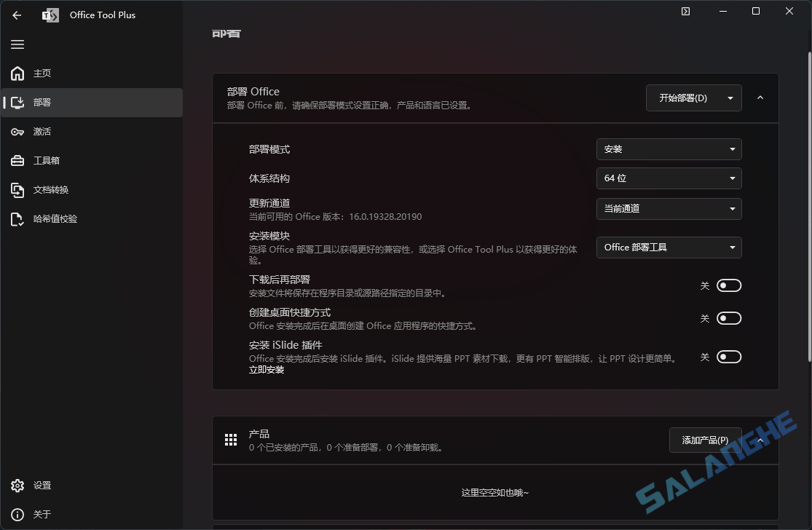This screenshot has height=530, width=812.
Task: Turn on 创建桌面快捷方式
Action: coord(728,318)
